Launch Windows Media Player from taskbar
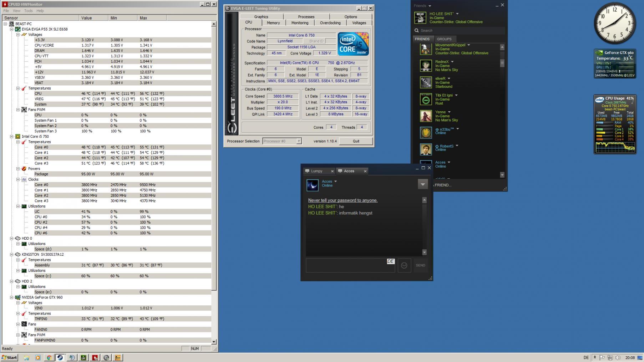644x362 pixels. (38, 357)
